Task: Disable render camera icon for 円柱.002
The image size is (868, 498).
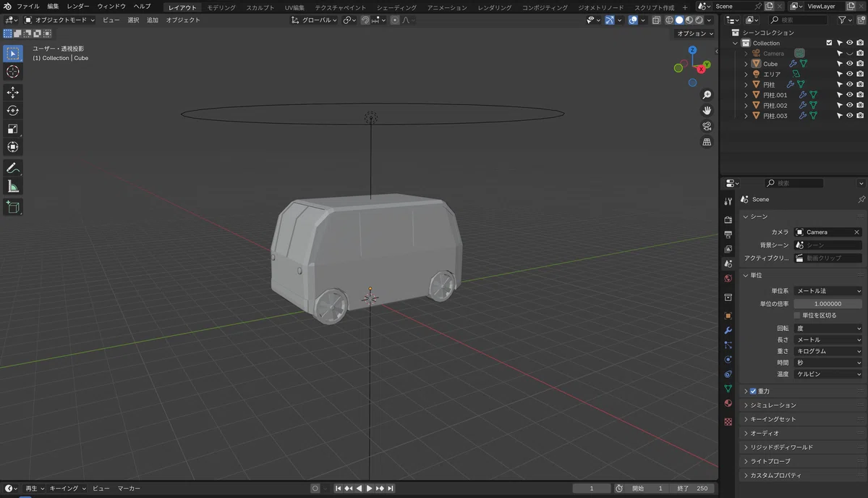Action: [x=860, y=106]
